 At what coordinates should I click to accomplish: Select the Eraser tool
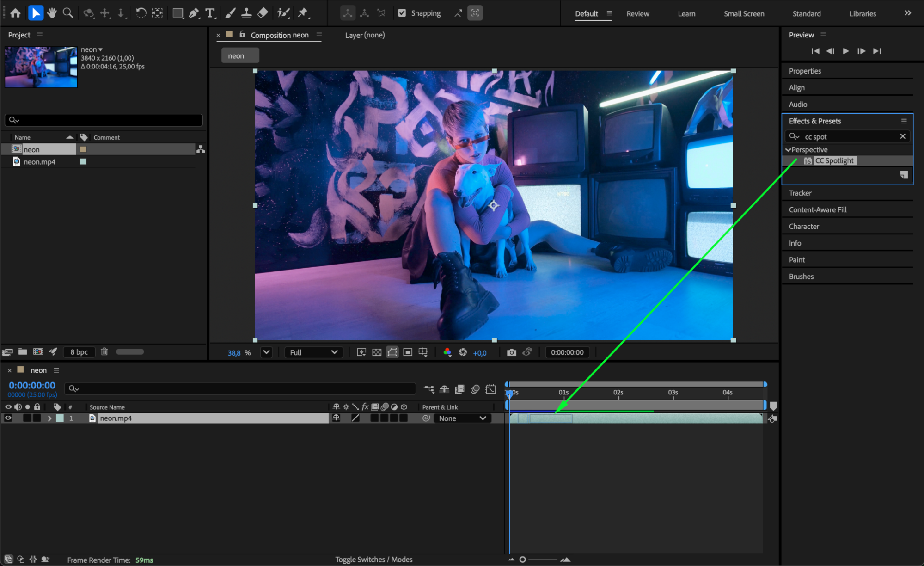click(x=263, y=13)
